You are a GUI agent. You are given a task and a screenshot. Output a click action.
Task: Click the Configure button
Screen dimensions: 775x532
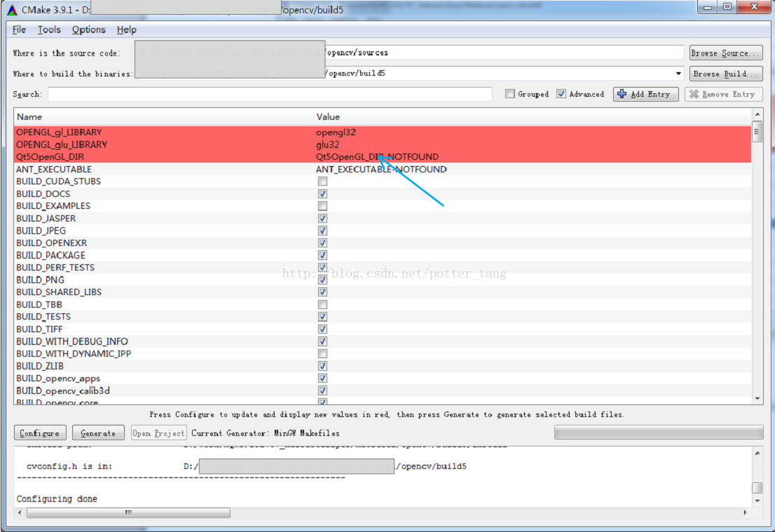pyautogui.click(x=39, y=433)
